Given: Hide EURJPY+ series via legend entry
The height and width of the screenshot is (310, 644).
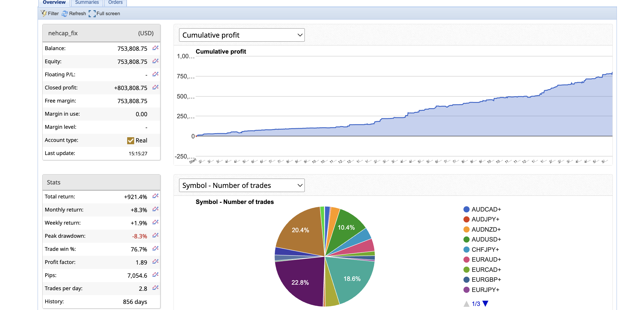Looking at the screenshot, I should click(485, 290).
